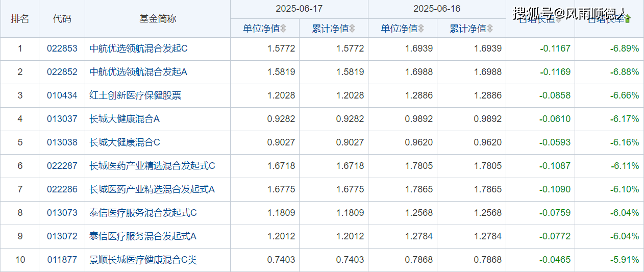Open fund code 022853

click(x=62, y=49)
